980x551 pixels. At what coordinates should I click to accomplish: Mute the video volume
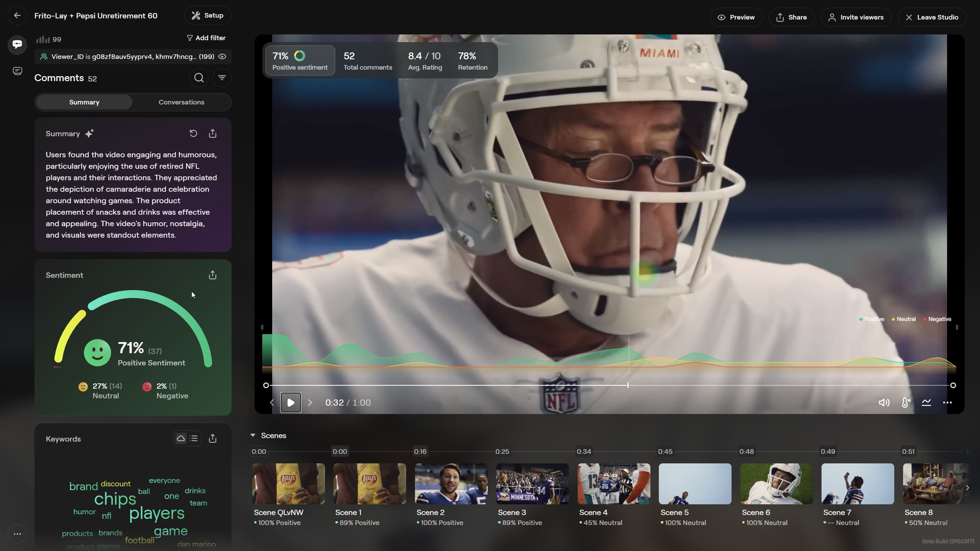(884, 403)
